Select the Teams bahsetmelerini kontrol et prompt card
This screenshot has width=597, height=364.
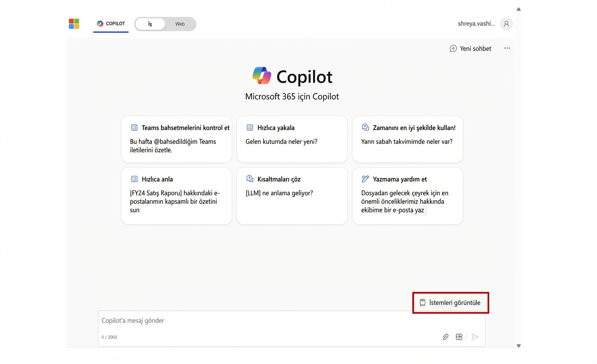[177, 139]
